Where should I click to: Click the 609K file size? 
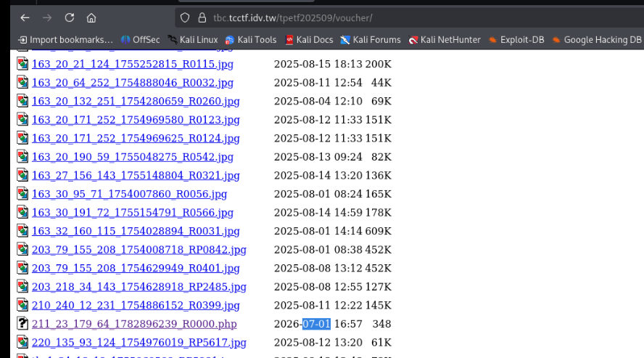tap(379, 231)
